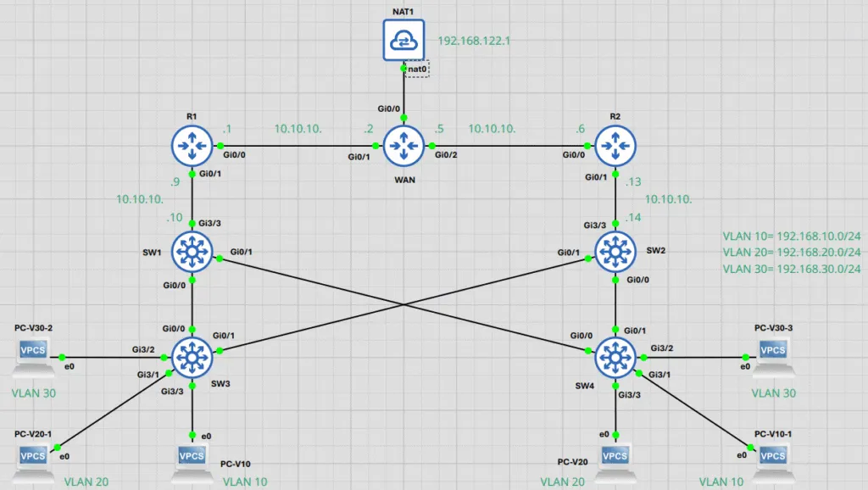Click the link endpoint dot beside nat0
This screenshot has height=490, width=868.
[x=403, y=69]
